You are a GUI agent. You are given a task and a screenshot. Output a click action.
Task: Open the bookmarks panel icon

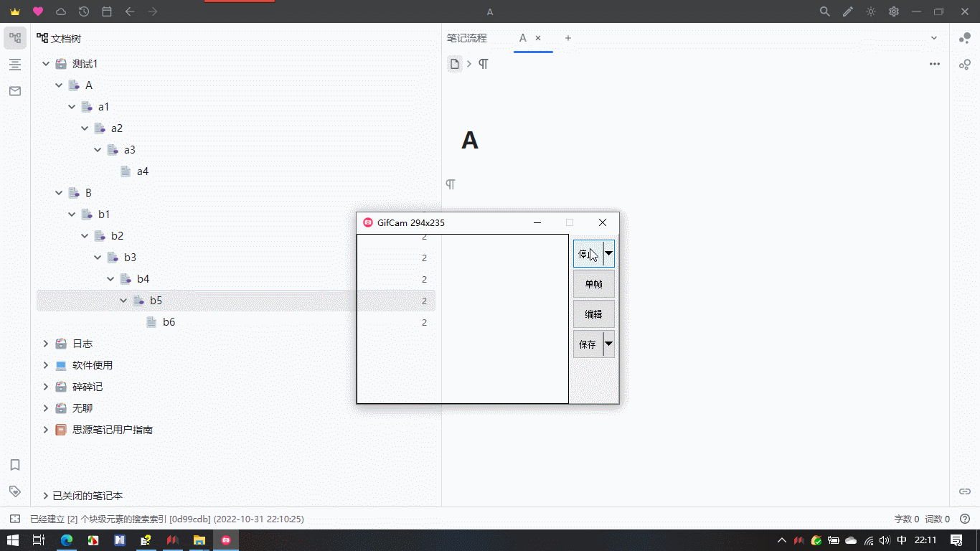[x=15, y=465]
